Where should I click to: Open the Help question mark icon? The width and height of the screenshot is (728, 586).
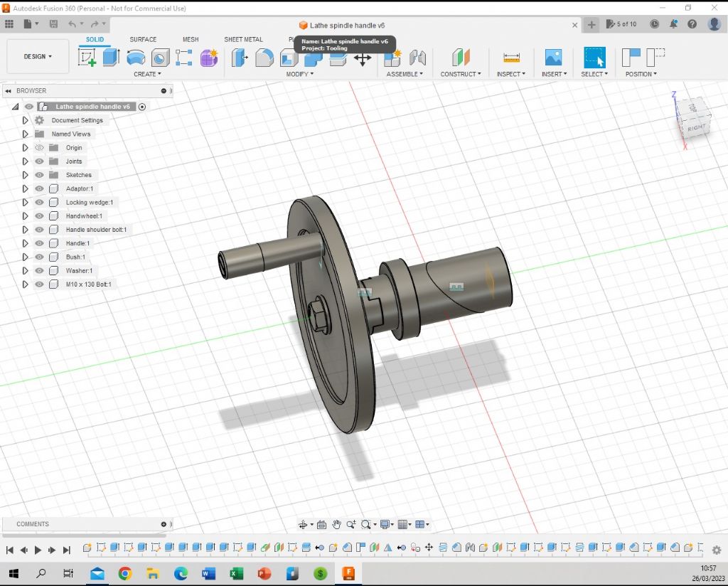click(x=692, y=24)
